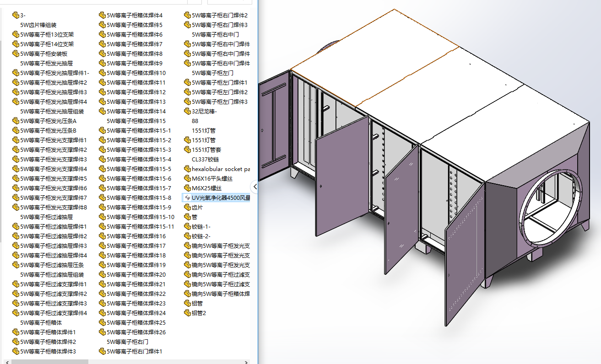
Task: Select the file name CL337铰链
Action: (206, 159)
